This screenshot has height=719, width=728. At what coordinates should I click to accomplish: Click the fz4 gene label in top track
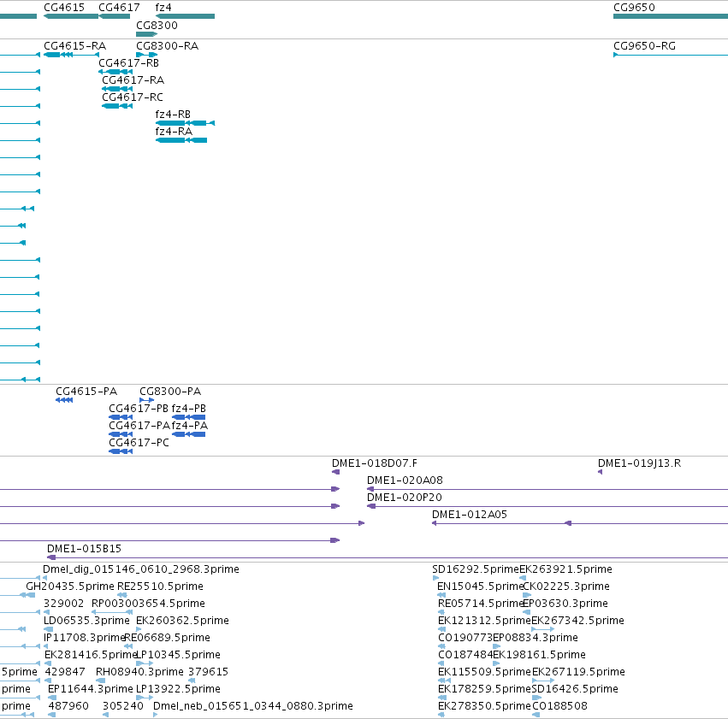coord(163,8)
